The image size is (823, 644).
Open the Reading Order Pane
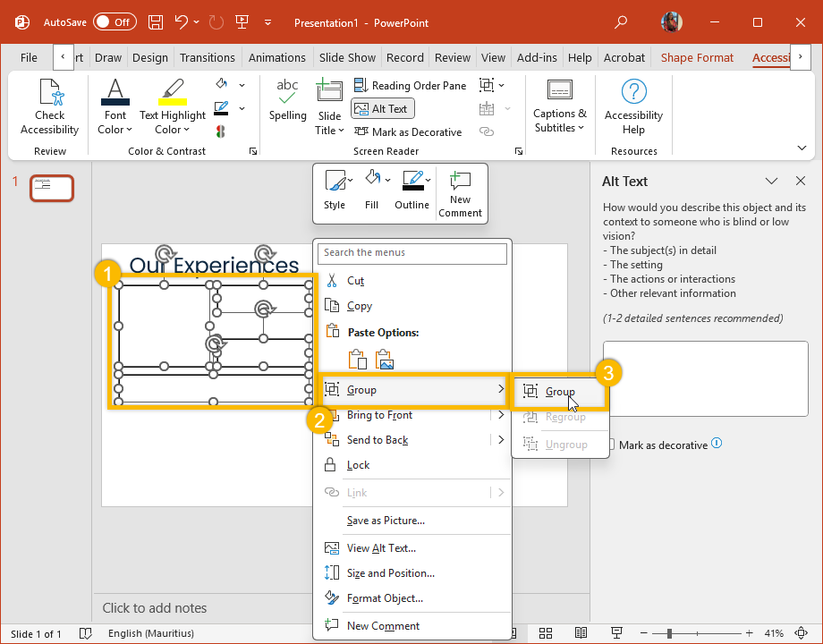pyautogui.click(x=410, y=85)
